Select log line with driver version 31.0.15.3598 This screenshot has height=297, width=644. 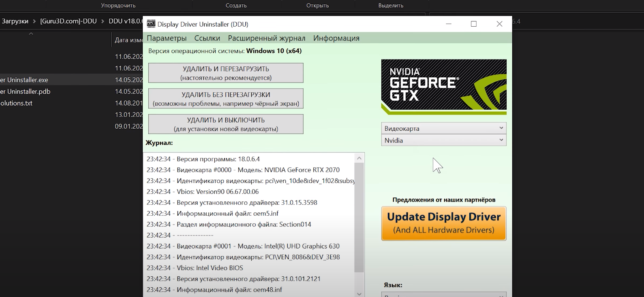tap(232, 203)
